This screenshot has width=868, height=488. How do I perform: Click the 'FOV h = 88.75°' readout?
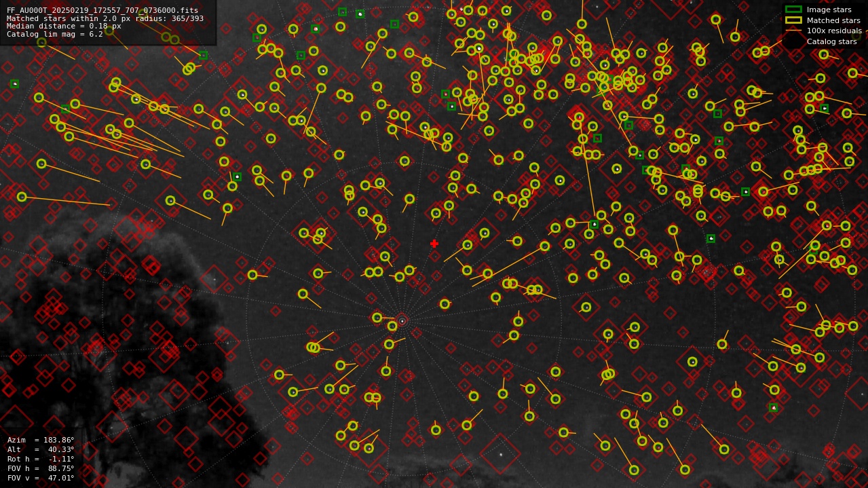click(x=41, y=469)
